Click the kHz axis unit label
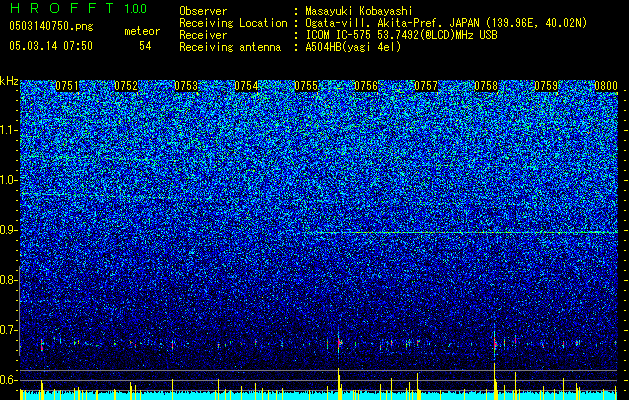629x400 pixels. tap(9, 81)
